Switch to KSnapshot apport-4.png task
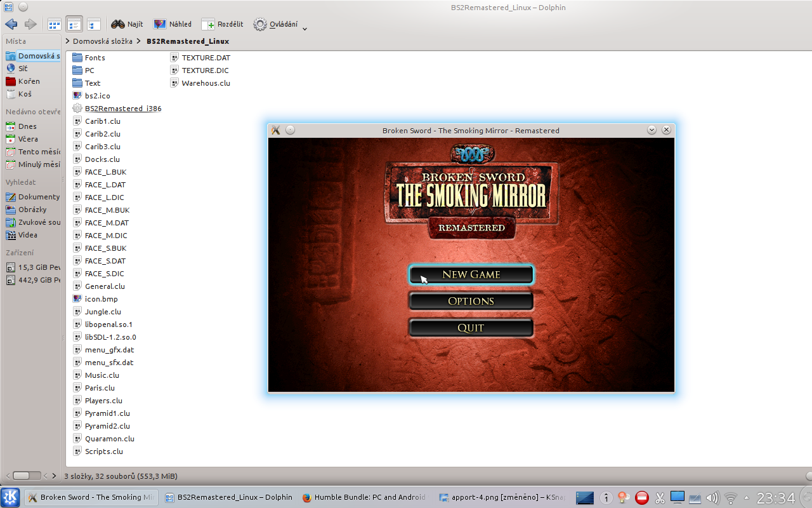812x508 pixels. 503,497
